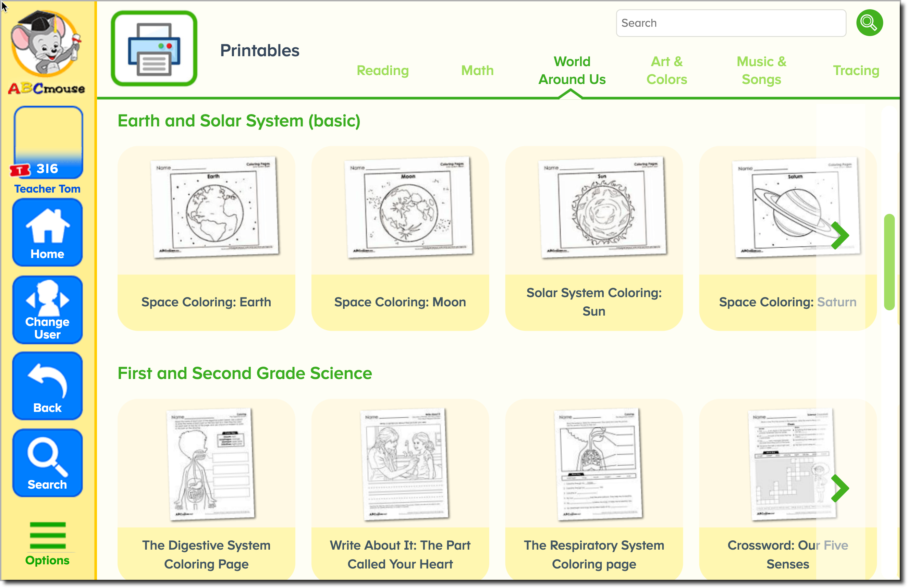Advance the Earth and Solar System row arrow
The height and width of the screenshot is (588, 908).
(840, 235)
